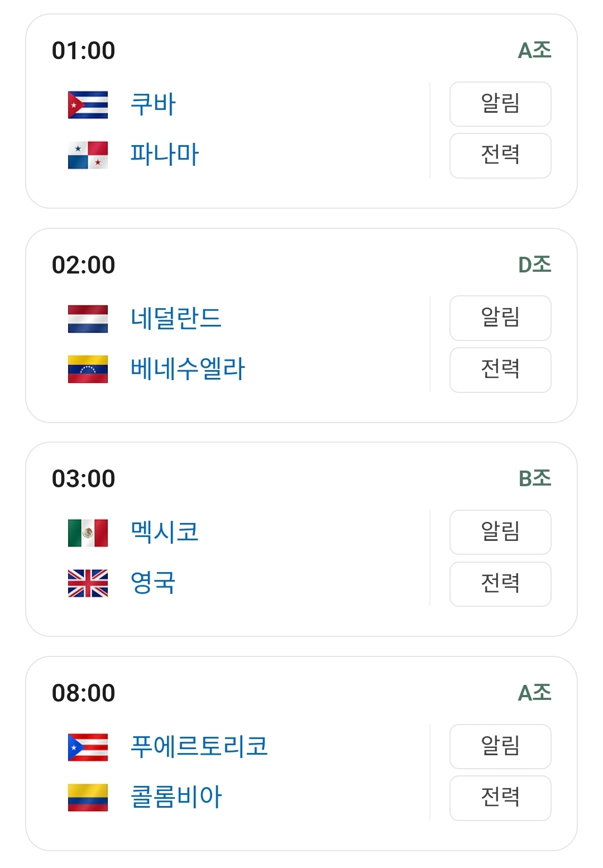Enable 알림 for the 01:00 Cuba match
The width and height of the screenshot is (603, 868).
(500, 104)
